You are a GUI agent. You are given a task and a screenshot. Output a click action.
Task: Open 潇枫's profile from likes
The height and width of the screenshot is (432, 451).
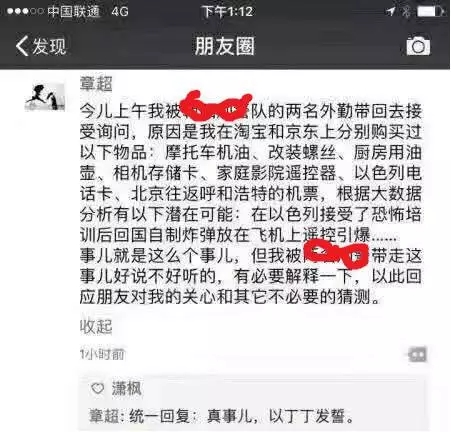click(126, 388)
